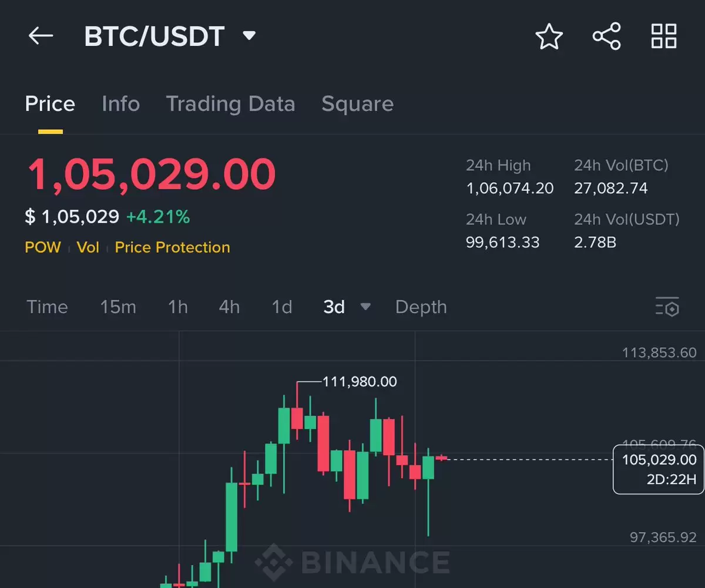The image size is (705, 588).
Task: Open the 3d interval dropdown arrow
Action: click(x=365, y=307)
